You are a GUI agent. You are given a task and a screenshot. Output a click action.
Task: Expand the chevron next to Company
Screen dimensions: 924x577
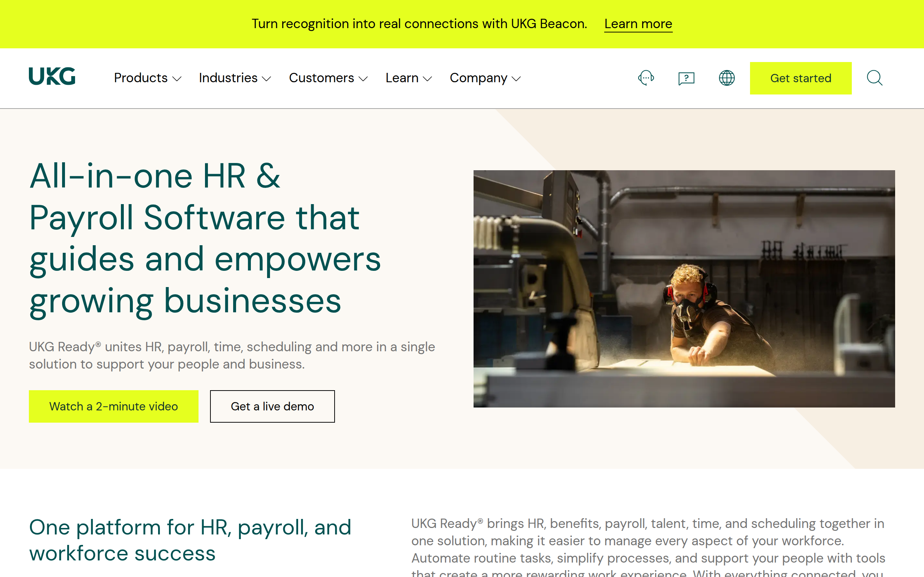pos(516,79)
